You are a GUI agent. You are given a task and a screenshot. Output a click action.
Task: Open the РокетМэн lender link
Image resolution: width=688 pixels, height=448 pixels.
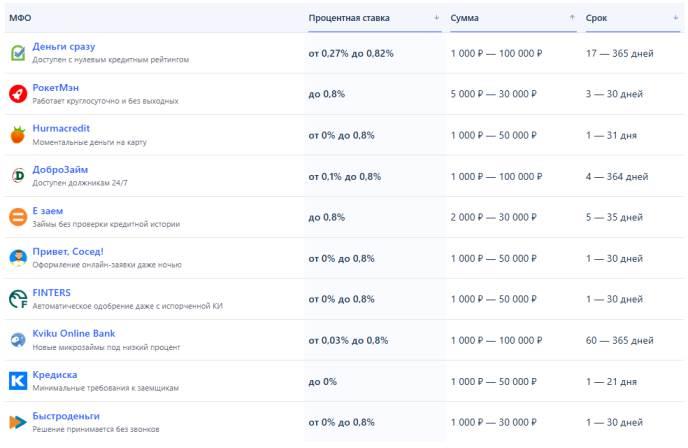coord(55,88)
